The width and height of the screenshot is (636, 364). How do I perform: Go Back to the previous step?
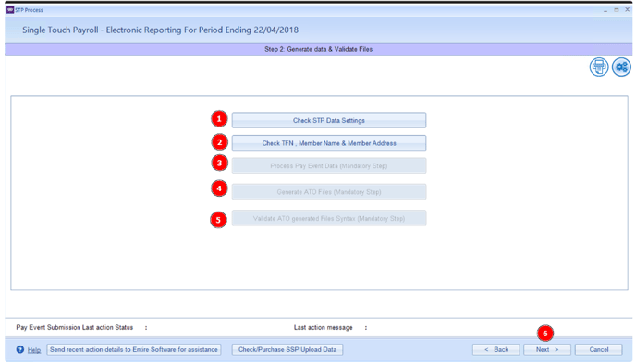click(495, 349)
